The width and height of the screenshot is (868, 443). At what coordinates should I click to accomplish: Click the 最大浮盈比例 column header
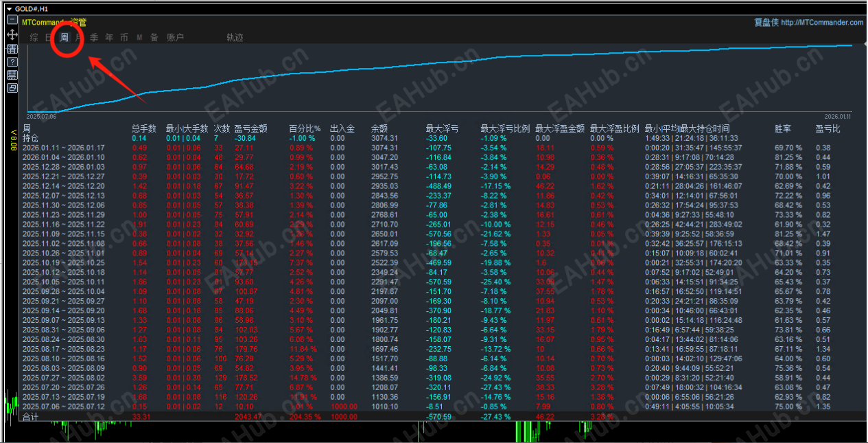click(615, 128)
